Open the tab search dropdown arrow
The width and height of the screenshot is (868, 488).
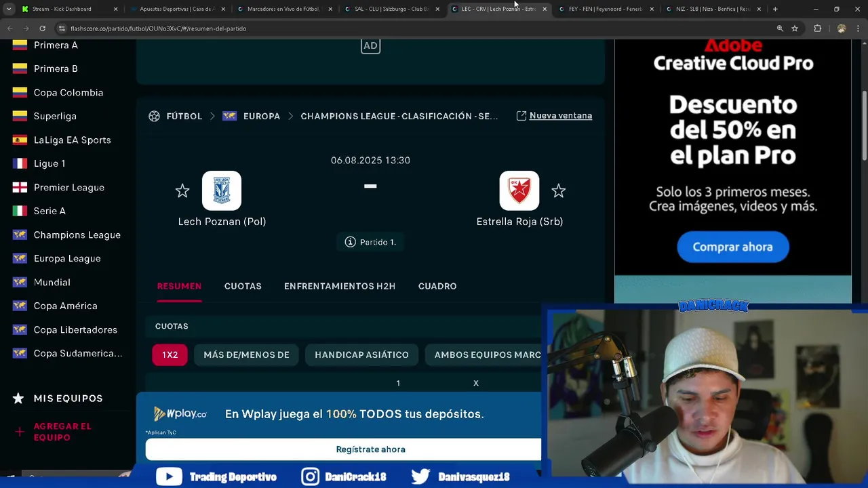coord(8,9)
